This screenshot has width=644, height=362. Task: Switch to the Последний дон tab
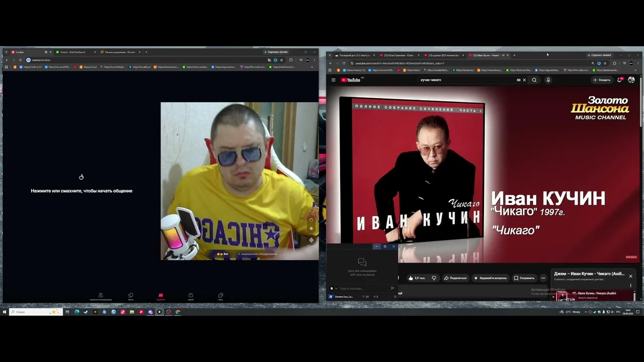[355, 55]
